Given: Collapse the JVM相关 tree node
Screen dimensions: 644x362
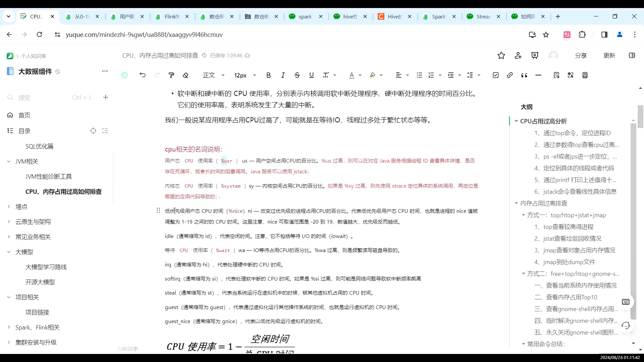Looking at the screenshot, I should pyautogui.click(x=9, y=161).
